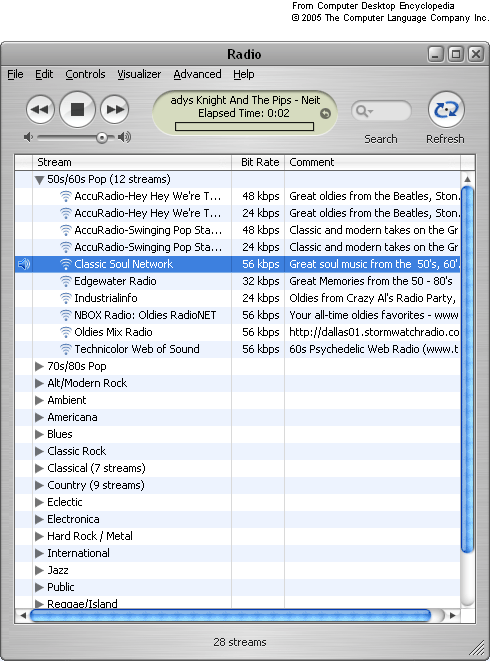
Task: Click the fast-forward (next) button
Action: coord(115,110)
